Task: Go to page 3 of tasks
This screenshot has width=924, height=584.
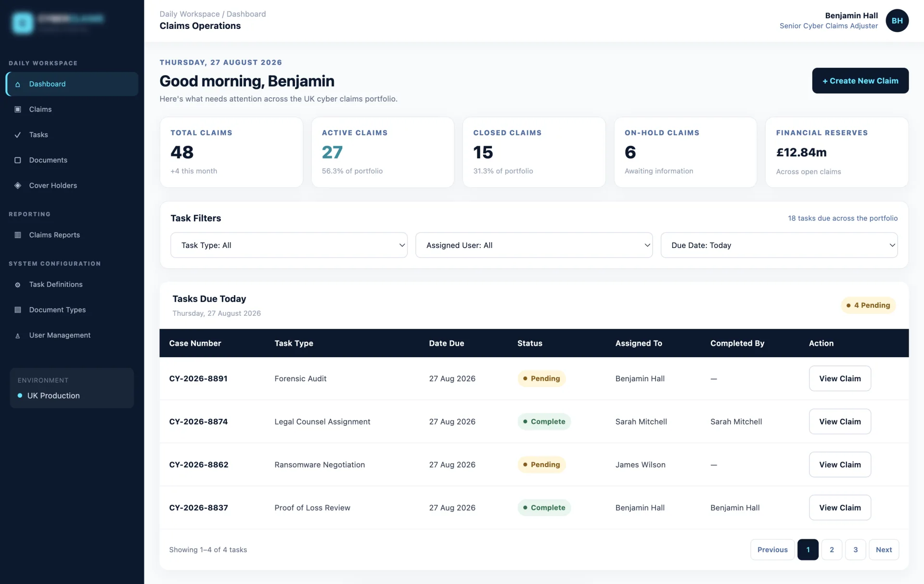Action: pyautogui.click(x=855, y=549)
